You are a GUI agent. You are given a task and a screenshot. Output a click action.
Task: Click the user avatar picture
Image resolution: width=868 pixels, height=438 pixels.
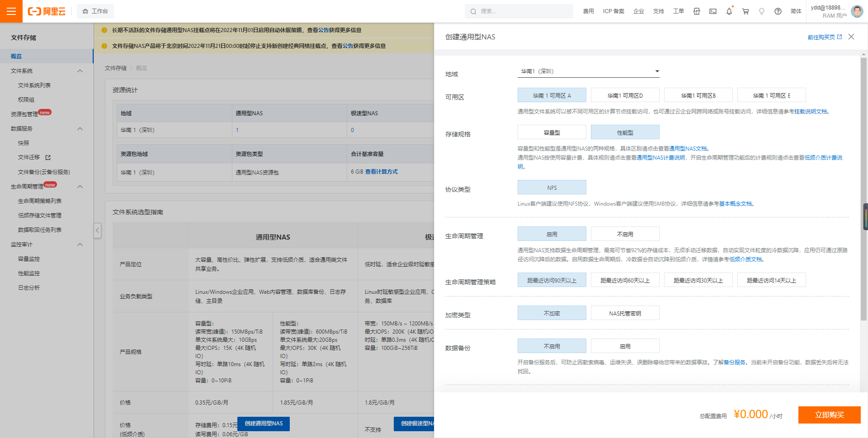857,11
